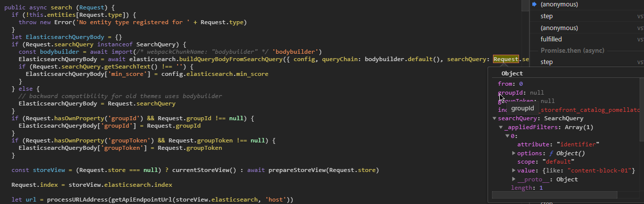Click the ElasticsearchQueryBody['min_score'] assignment line
Screen dimensions: 644x204
click(x=147, y=74)
